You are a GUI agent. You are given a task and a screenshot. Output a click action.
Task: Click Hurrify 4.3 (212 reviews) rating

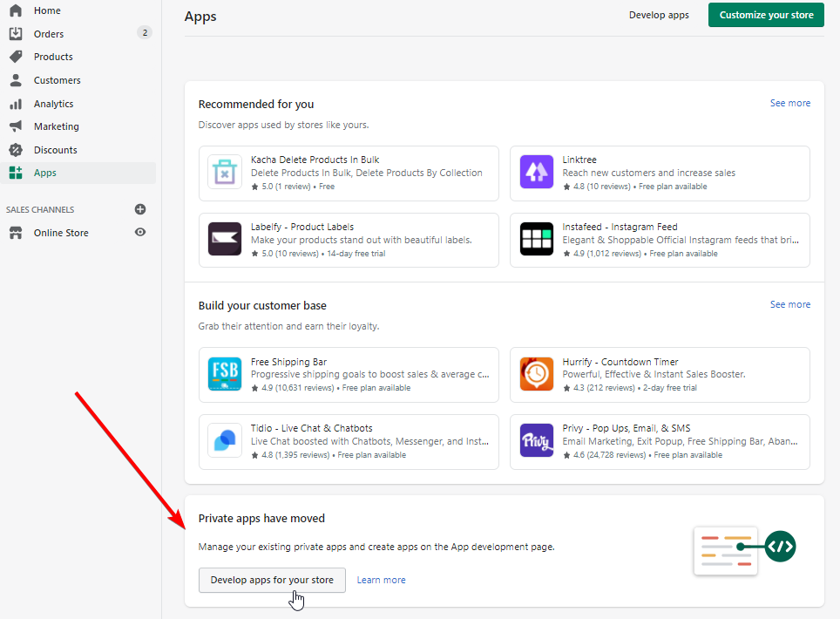(599, 388)
